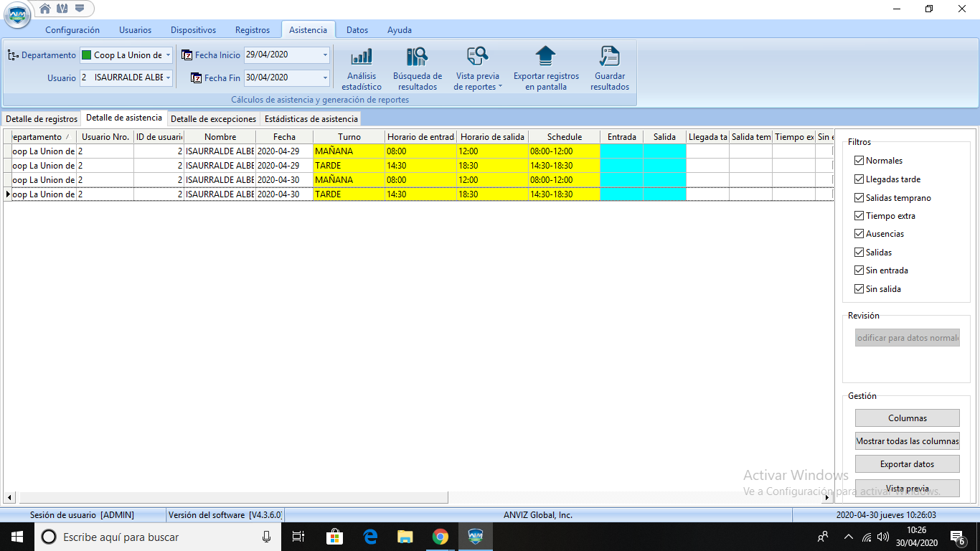
Task: Open Google Chrome from taskbar
Action: point(440,537)
